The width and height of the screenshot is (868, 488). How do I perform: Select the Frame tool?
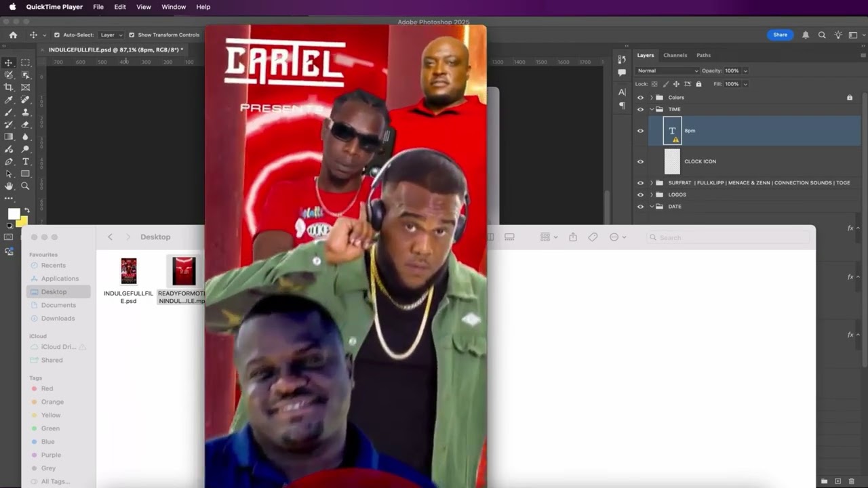pyautogui.click(x=25, y=87)
